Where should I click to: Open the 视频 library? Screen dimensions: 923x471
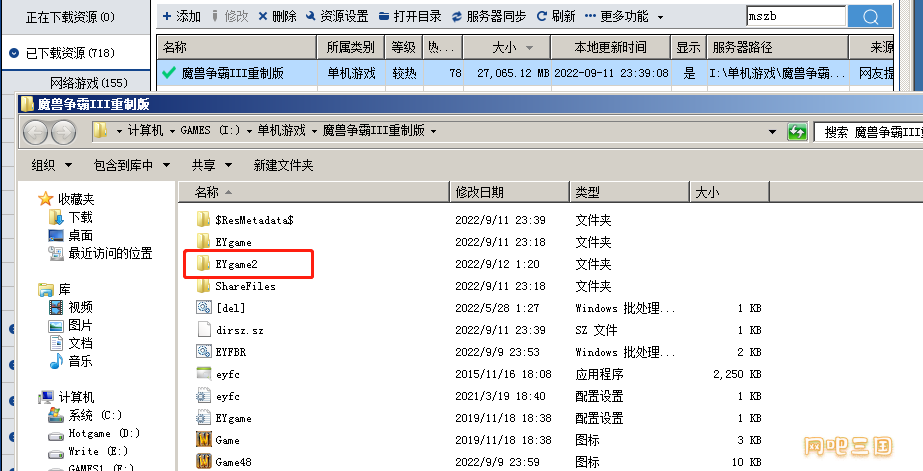pos(80,307)
